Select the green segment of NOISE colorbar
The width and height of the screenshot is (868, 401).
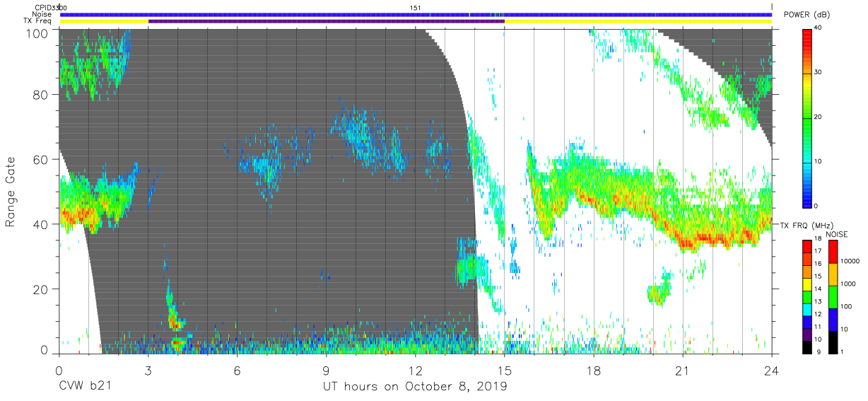coord(833,297)
